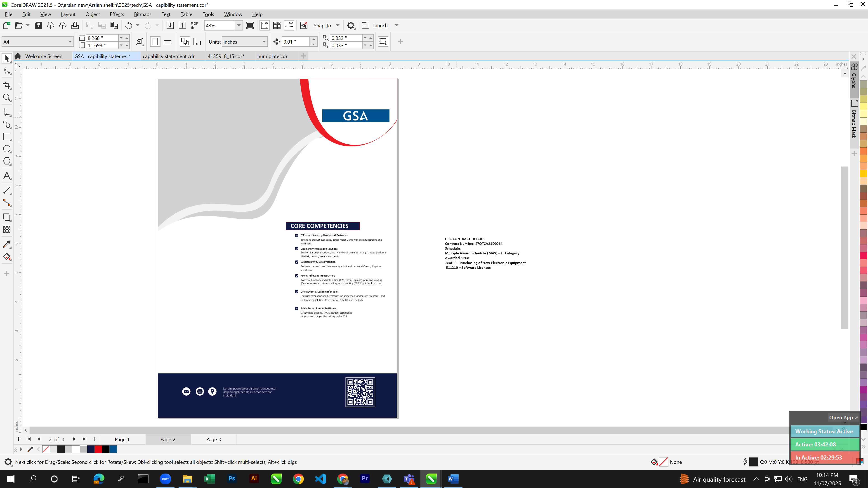This screenshot has height=488, width=868.
Task: Open the File menu
Action: pos(8,14)
